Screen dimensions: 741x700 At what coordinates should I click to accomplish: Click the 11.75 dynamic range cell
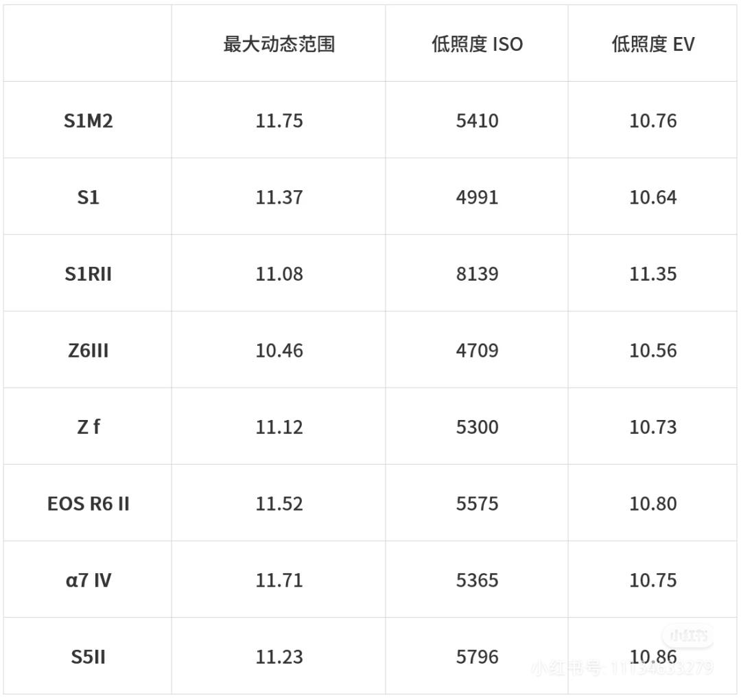[x=279, y=121]
